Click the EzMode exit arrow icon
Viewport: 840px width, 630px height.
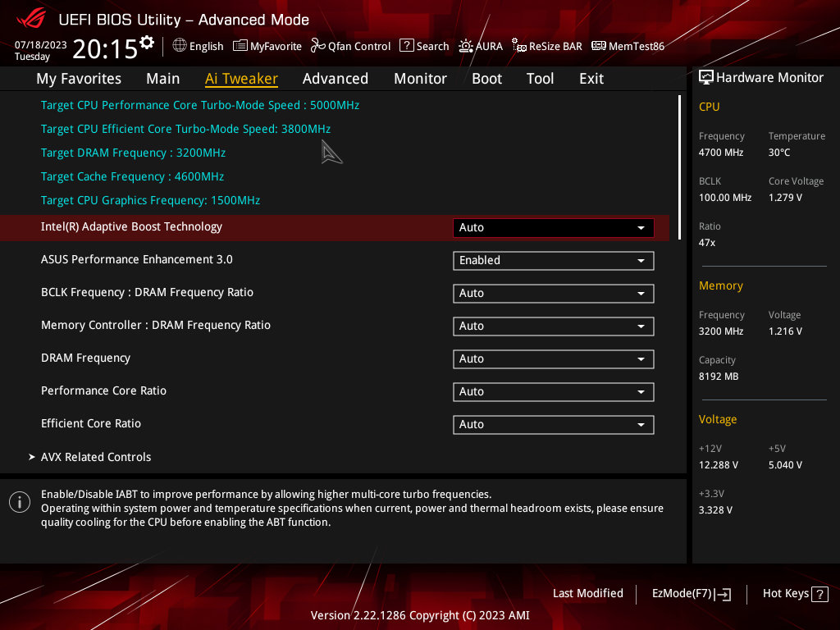click(724, 594)
